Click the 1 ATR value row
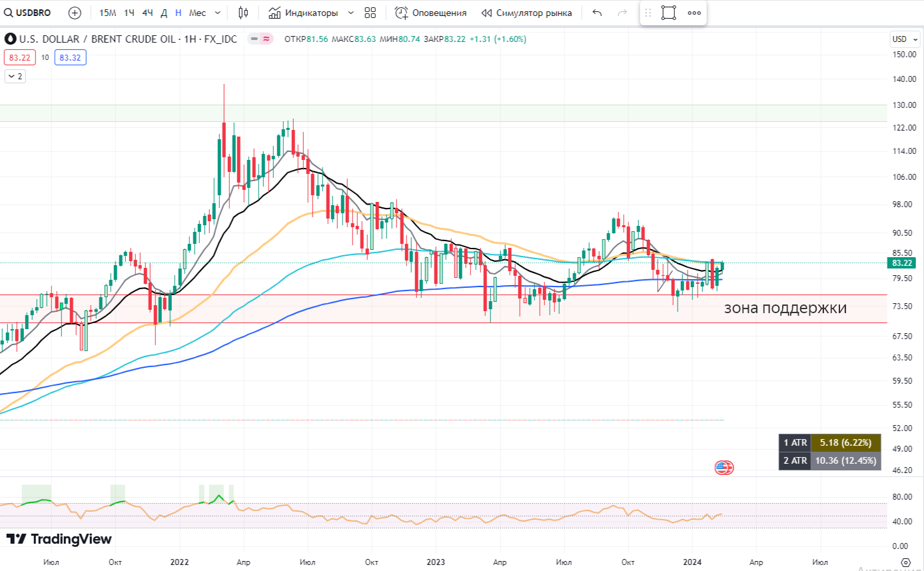The height and width of the screenshot is (571, 924). pos(829,442)
